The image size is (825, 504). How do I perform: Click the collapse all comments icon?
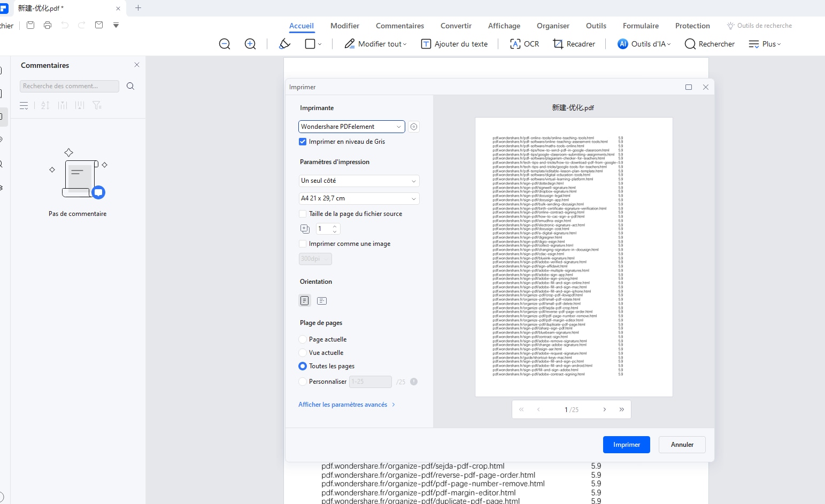point(80,105)
